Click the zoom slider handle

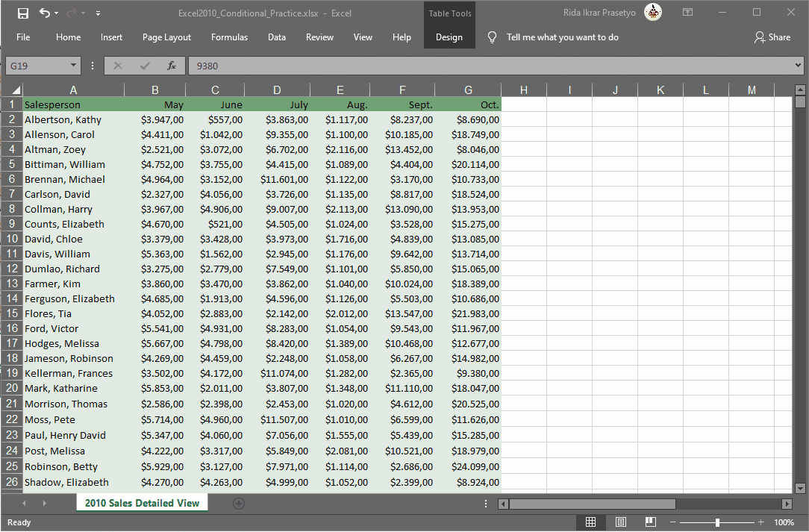click(x=717, y=522)
